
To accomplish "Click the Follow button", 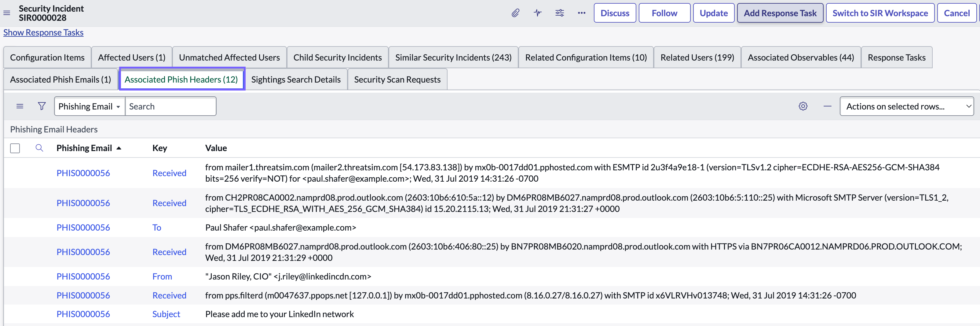I will click(664, 13).
